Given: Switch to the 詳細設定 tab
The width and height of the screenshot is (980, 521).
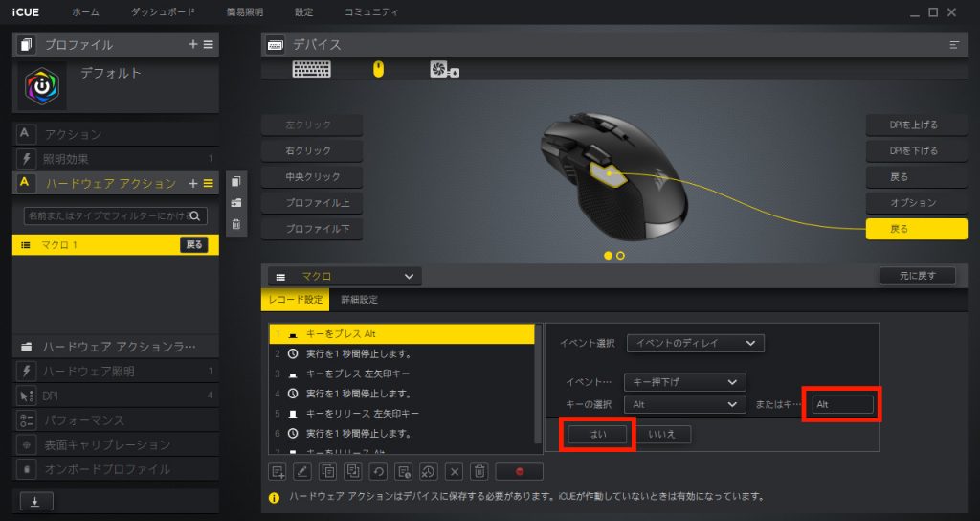Looking at the screenshot, I should tap(360, 300).
